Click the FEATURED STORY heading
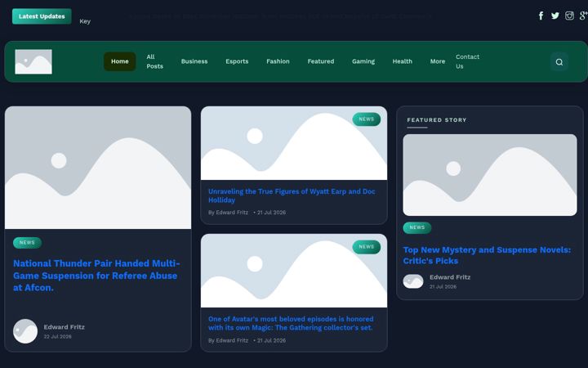 click(437, 120)
